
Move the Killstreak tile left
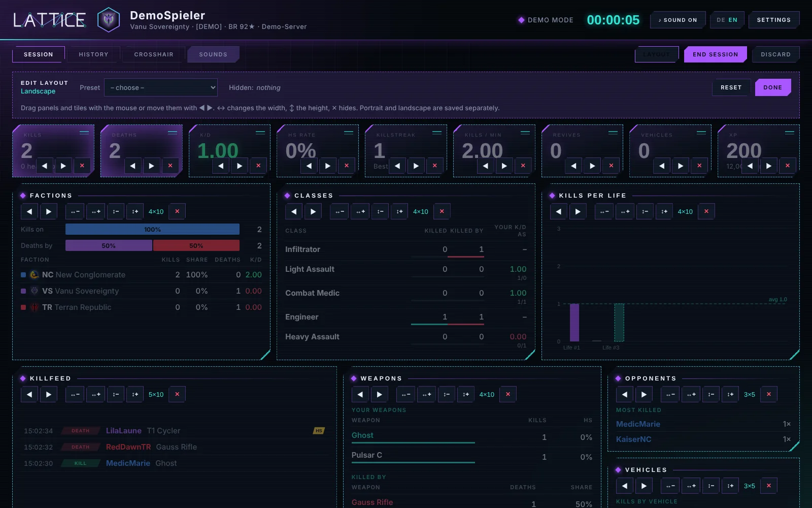(x=397, y=166)
